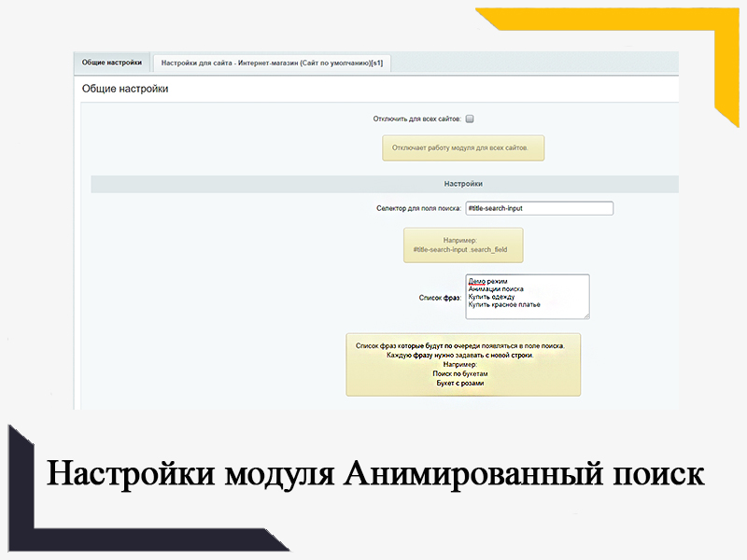Switch to the Общие настройки tab
Image resolution: width=747 pixels, height=560 pixels.
112,63
